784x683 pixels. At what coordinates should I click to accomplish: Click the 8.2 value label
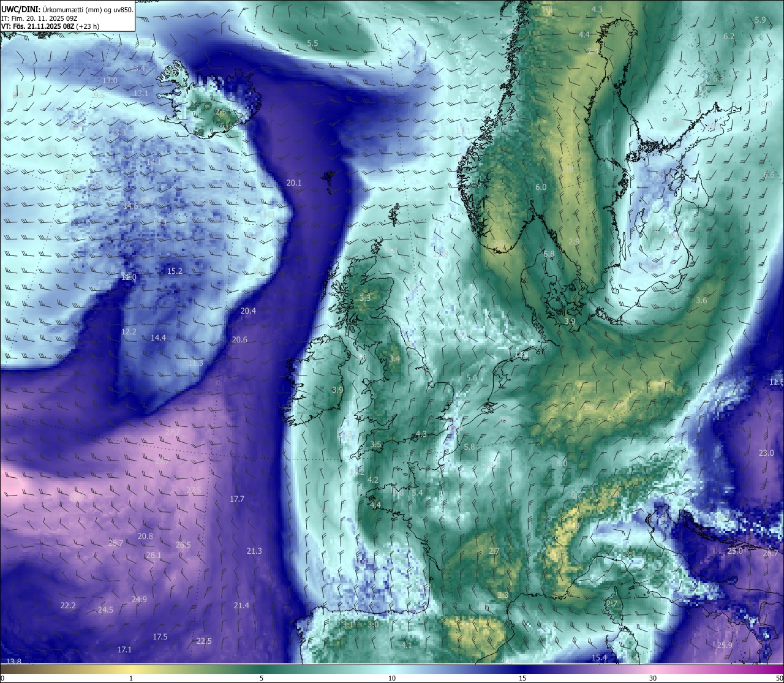click(576, 494)
